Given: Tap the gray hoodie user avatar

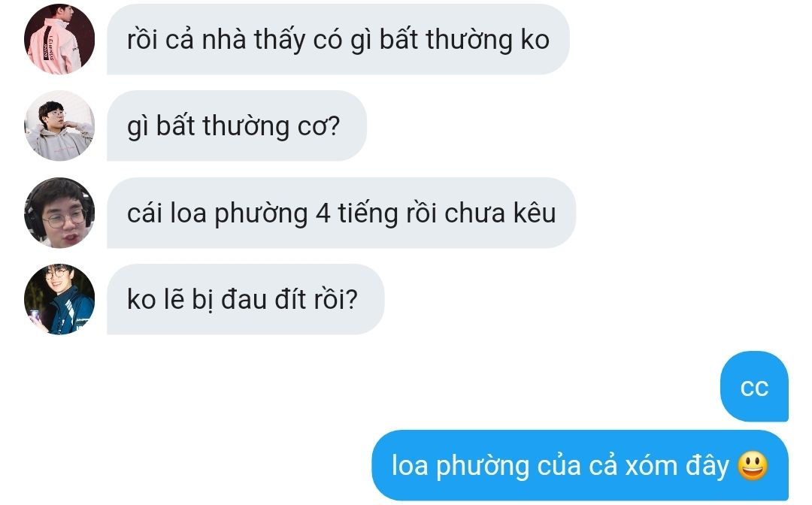Looking at the screenshot, I should click(59, 125).
